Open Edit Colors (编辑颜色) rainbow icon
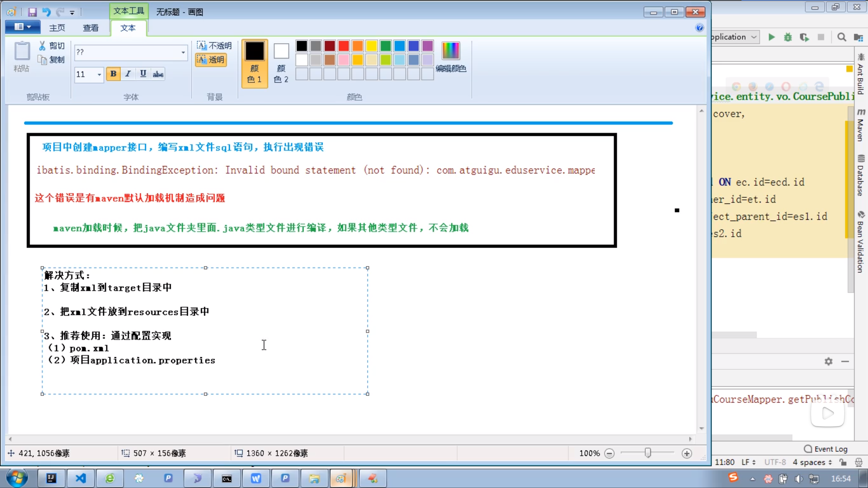The width and height of the screenshot is (868, 488). click(451, 51)
